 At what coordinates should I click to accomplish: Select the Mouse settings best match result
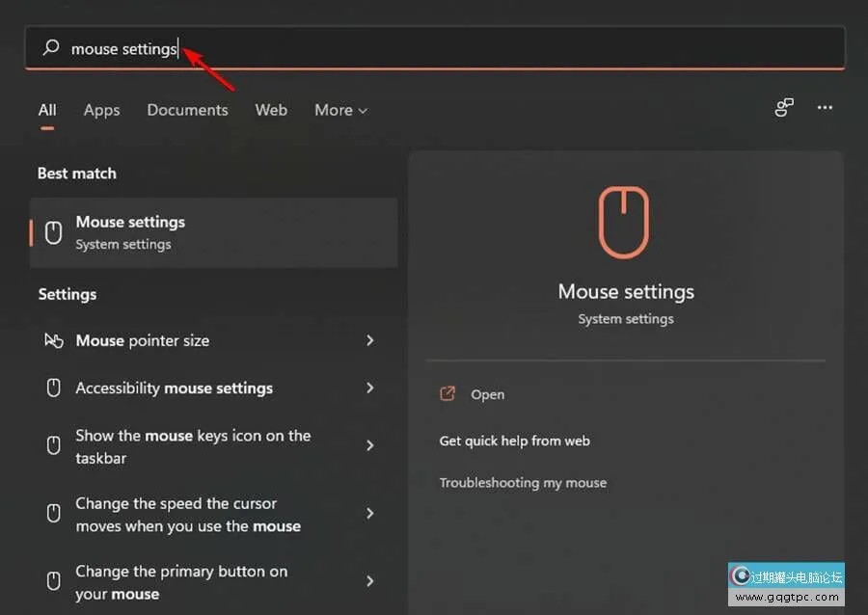(214, 232)
